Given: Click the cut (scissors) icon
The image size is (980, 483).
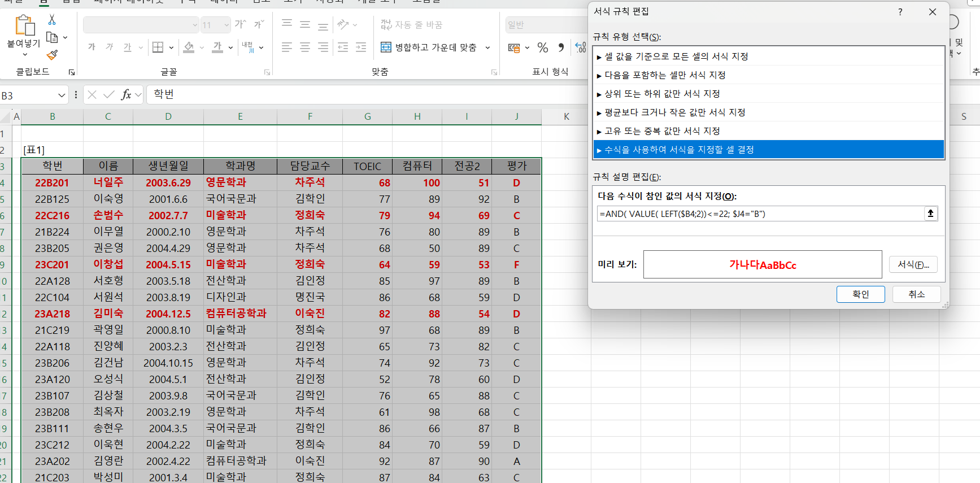Looking at the screenshot, I should click(52, 20).
